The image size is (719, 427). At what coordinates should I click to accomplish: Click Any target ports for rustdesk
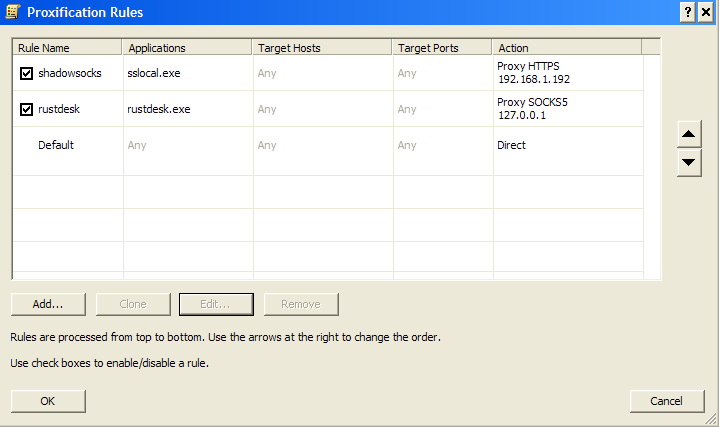coord(407,109)
